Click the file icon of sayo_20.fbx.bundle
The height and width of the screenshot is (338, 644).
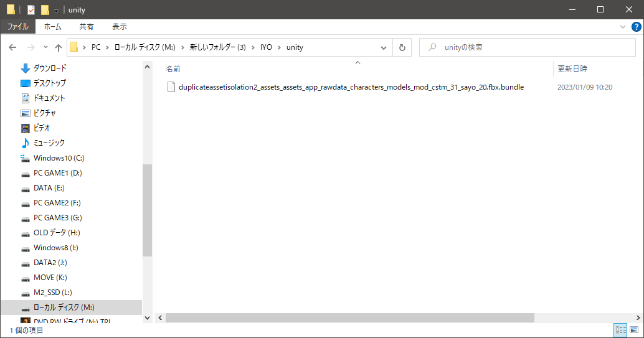click(x=171, y=87)
